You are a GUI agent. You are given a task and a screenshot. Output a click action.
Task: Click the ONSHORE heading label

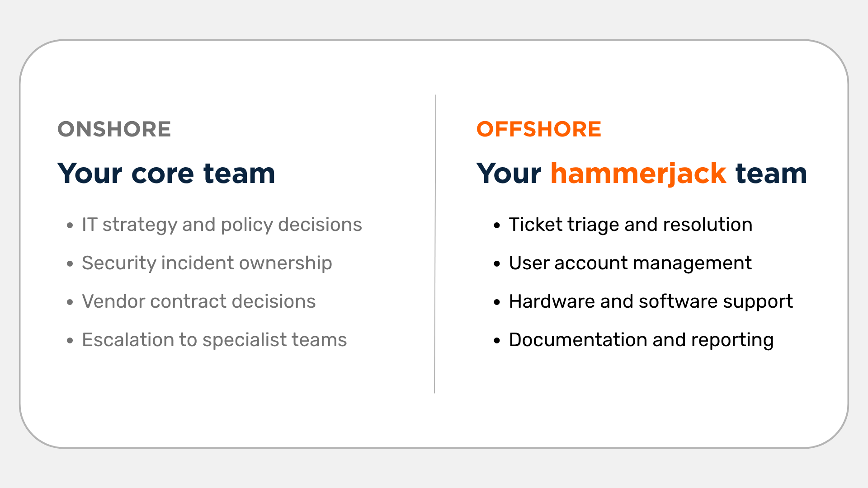pyautogui.click(x=114, y=129)
